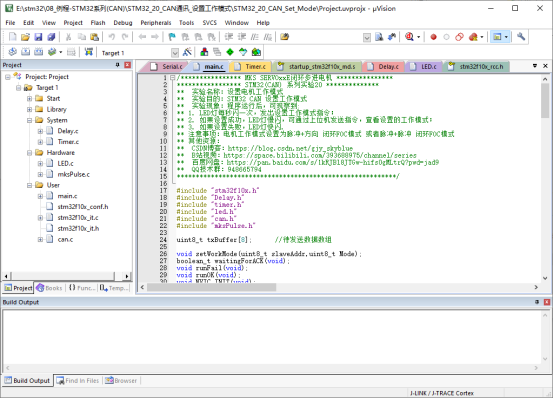Close the active editor tab with X

point(545,66)
